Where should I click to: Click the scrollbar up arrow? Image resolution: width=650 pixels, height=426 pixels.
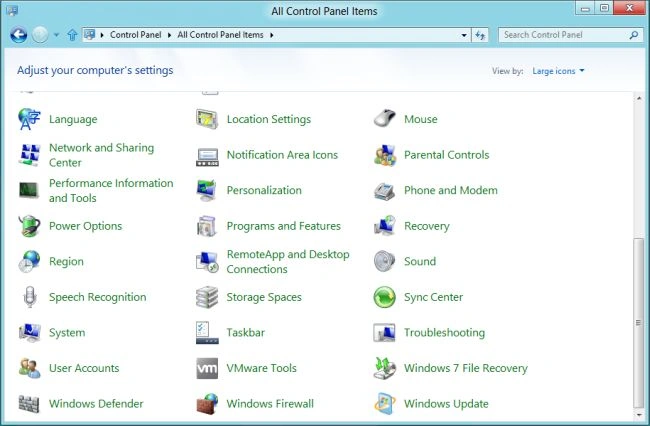(639, 98)
